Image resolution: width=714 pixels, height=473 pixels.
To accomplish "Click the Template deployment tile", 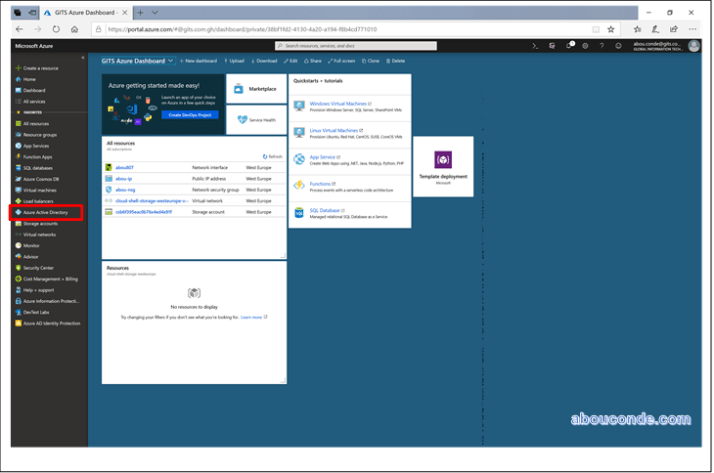I will (443, 166).
